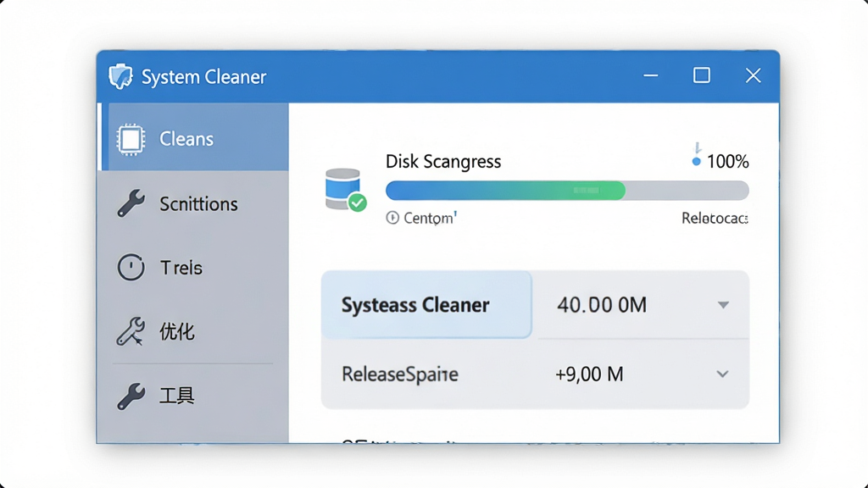This screenshot has height=488, width=868.
Task: Click the 优化 tools icon
Action: (131, 331)
